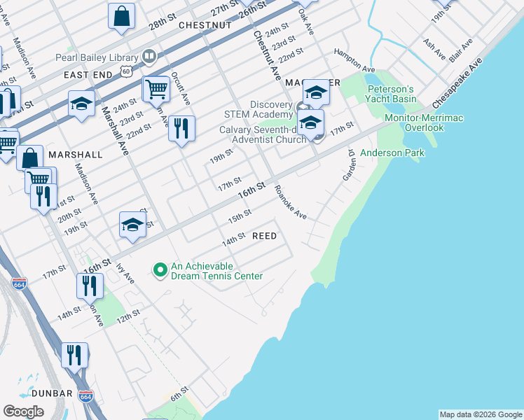Select the Orcutt Ave street label
The height and width of the screenshot is (420, 524).
181,88
